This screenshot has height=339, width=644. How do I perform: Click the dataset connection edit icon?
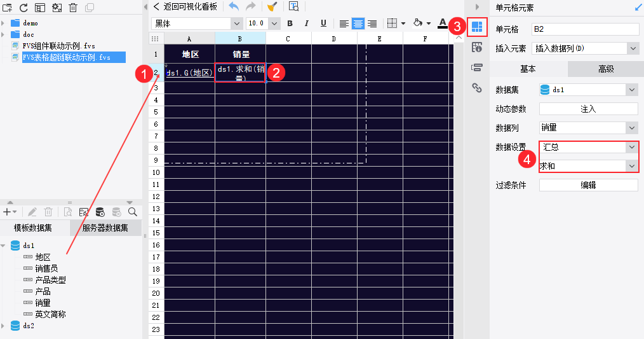point(84,212)
